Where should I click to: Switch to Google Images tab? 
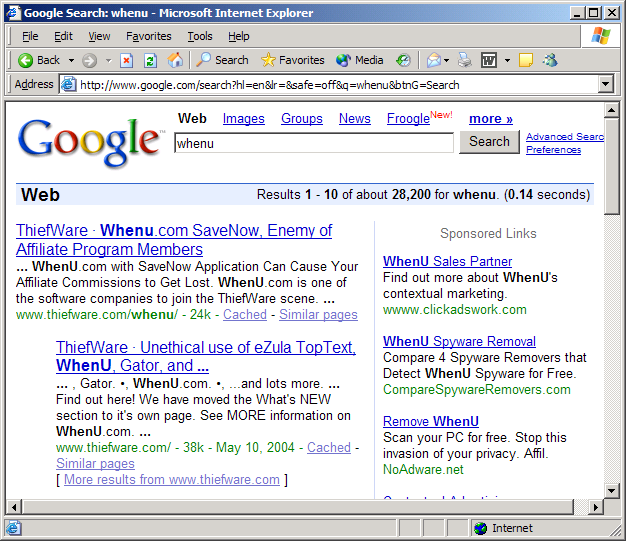pos(244,119)
